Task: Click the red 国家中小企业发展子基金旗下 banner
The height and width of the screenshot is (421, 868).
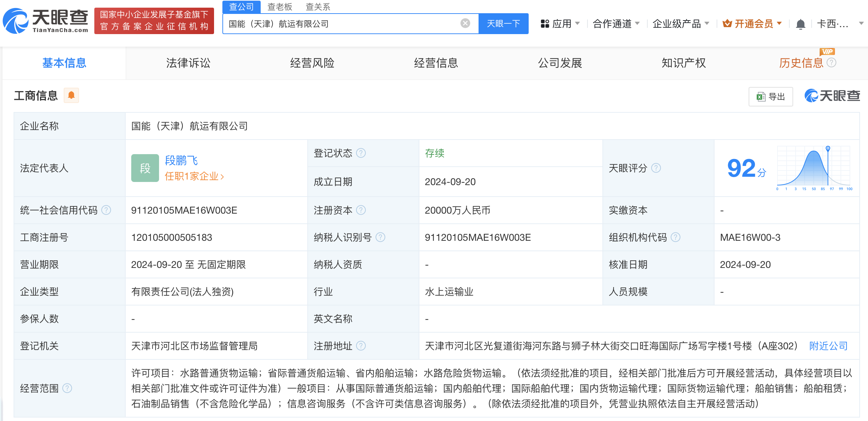Action: click(154, 21)
